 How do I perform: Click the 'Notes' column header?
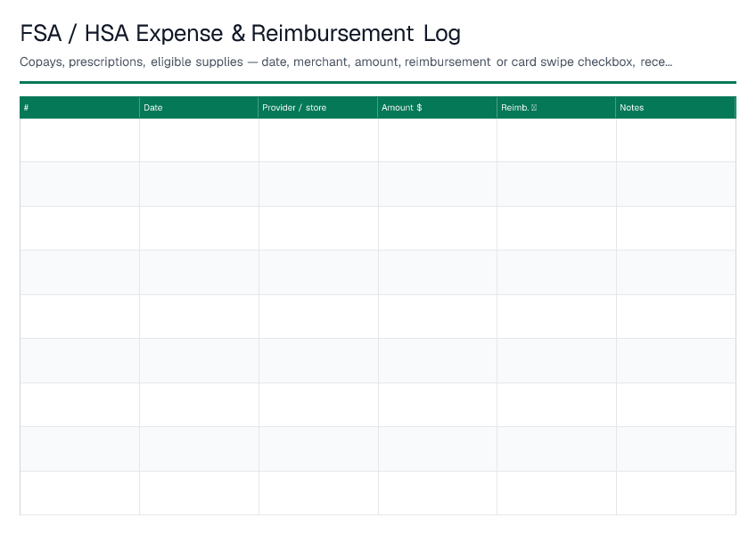pyautogui.click(x=676, y=108)
